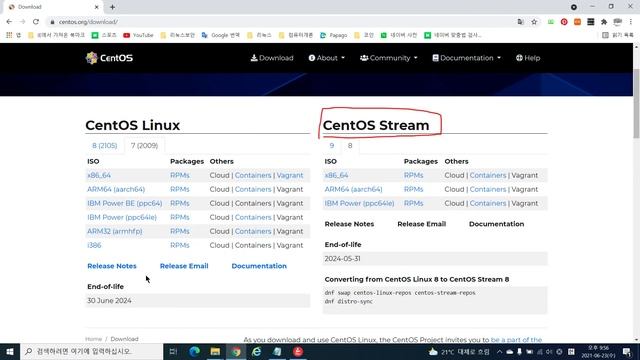
Task: Open Internet Explorer from the taskbar
Action: pos(256,351)
